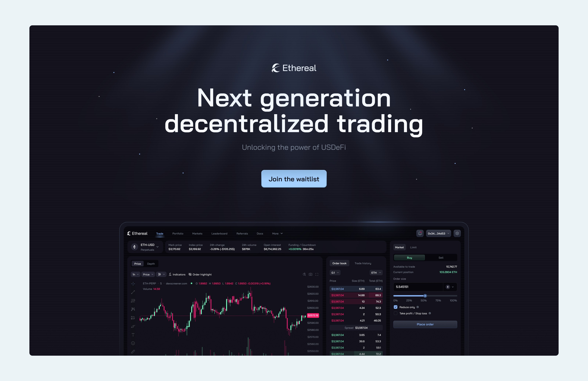Click the screenshot/camera icon on chart toolbar
This screenshot has width=588, height=381.
pyautogui.click(x=310, y=274)
